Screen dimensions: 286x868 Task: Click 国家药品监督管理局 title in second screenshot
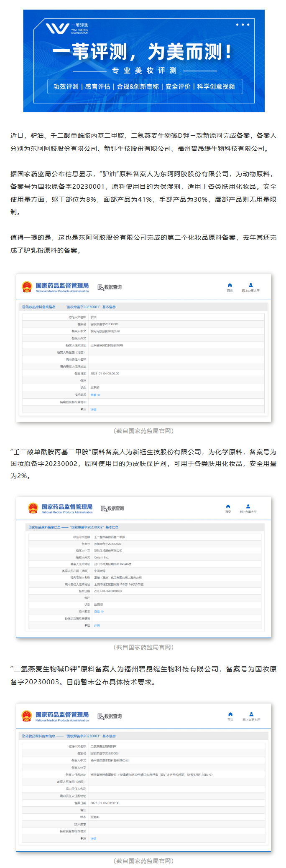(x=67, y=507)
